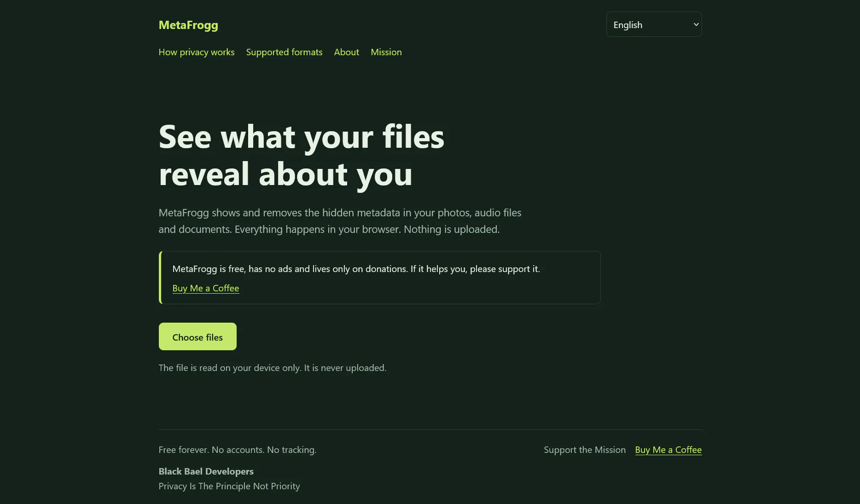Click the Choose files button
The image size is (860, 504).
198,336
